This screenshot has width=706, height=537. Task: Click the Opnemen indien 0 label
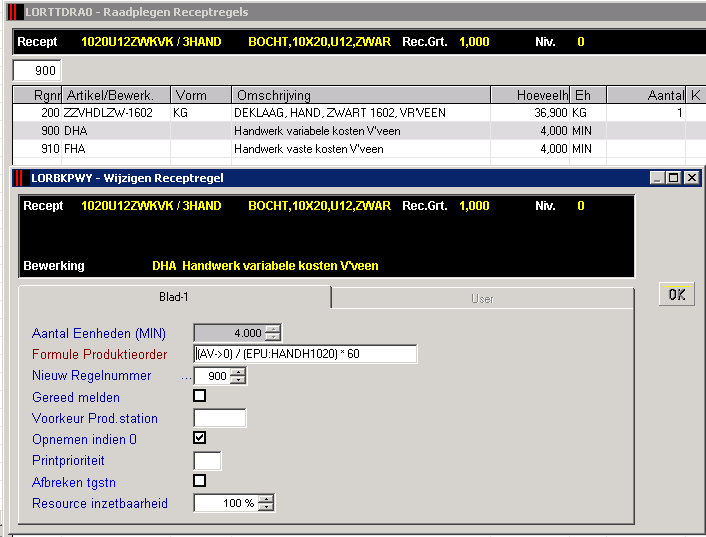[84, 439]
